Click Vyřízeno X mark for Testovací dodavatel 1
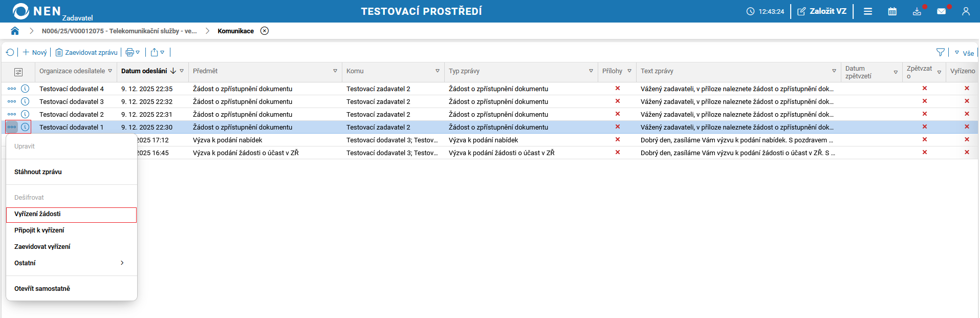This screenshot has width=980, height=318. 967,126
